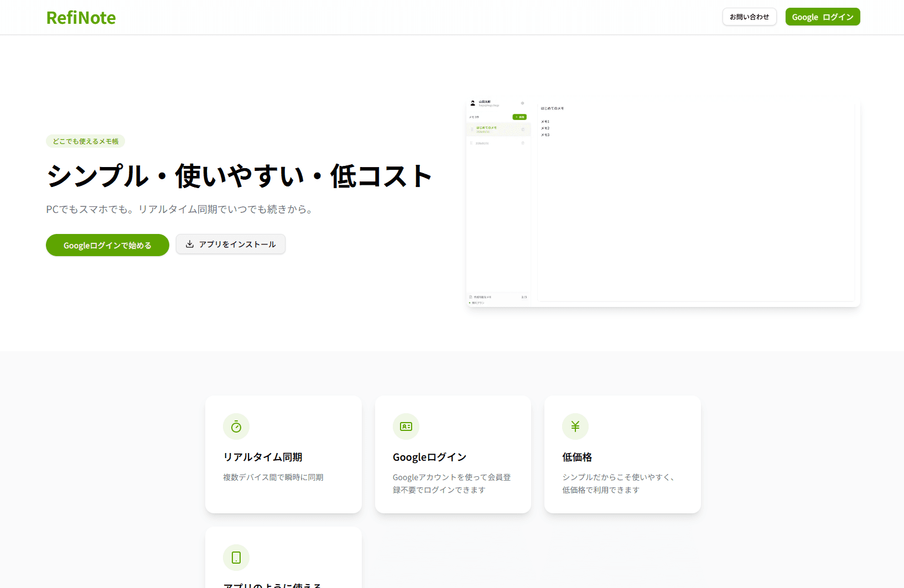Click the リアルタイム同期 card title
904x588 pixels.
(x=263, y=457)
